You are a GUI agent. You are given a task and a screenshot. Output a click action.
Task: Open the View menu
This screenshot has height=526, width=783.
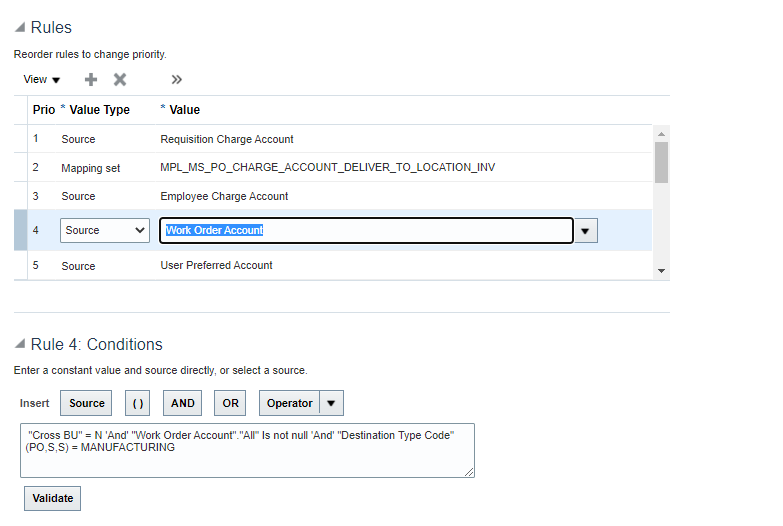pyautogui.click(x=41, y=79)
